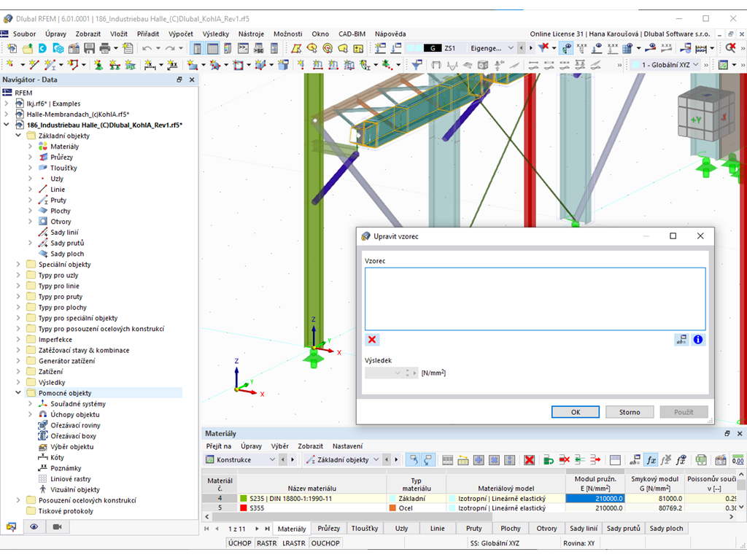Clear formula with red X in dialog
Image resolution: width=747 pixels, height=560 pixels.
coord(372,340)
